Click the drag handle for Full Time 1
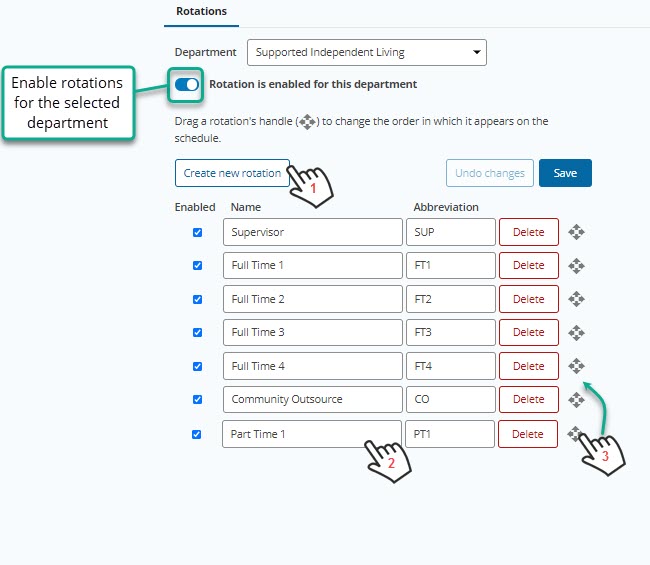 tap(576, 266)
